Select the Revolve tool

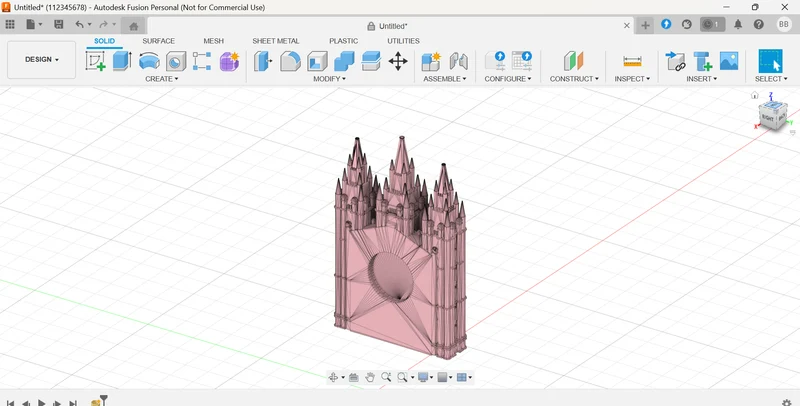point(149,61)
